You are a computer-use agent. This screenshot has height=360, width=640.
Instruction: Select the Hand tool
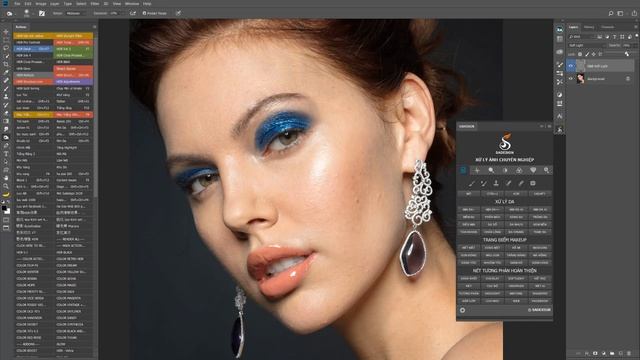(6, 178)
